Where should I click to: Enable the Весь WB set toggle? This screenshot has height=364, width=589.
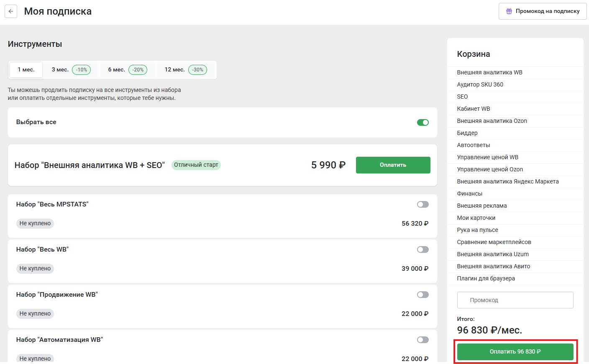tap(423, 249)
